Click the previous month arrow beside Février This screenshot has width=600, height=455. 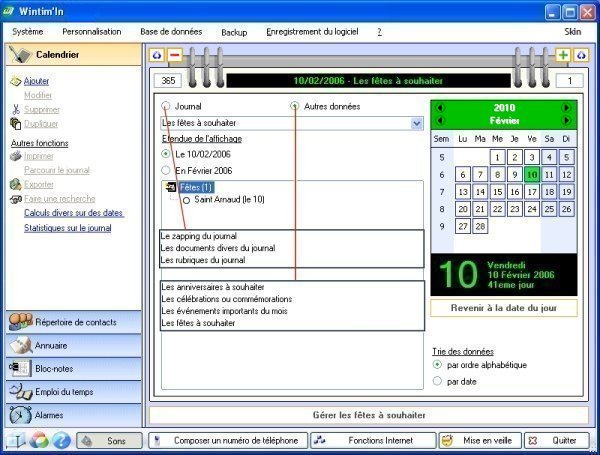click(x=440, y=121)
